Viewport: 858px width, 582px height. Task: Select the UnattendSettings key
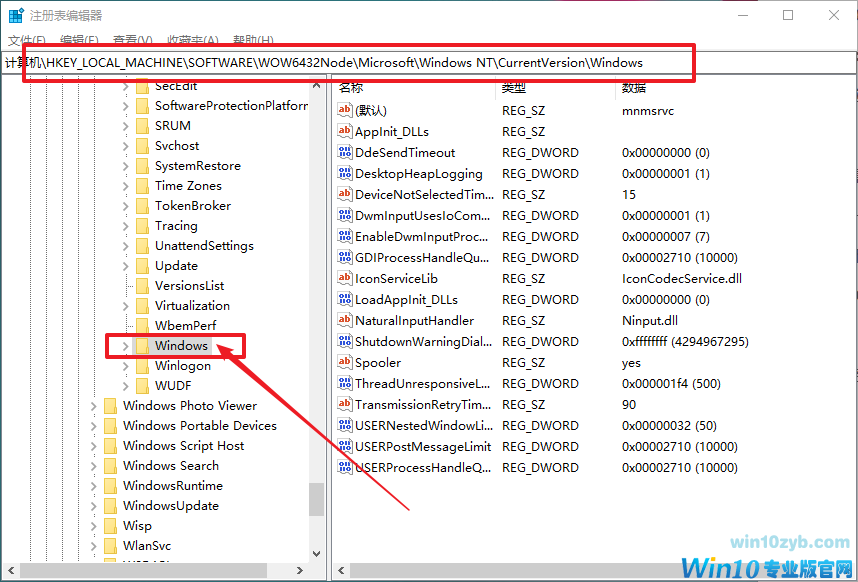(x=204, y=246)
